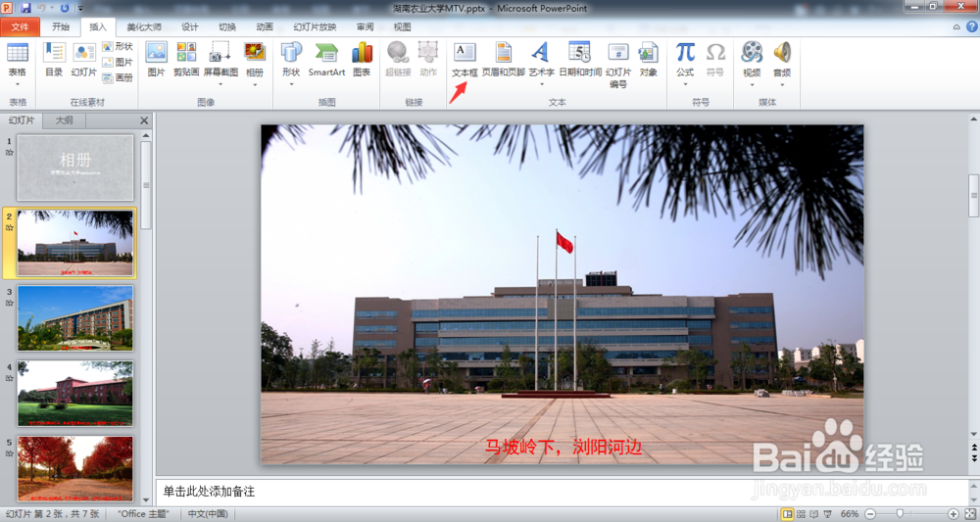Select slide 1 thumbnail 相册
This screenshot has width=980, height=522.
[75, 167]
